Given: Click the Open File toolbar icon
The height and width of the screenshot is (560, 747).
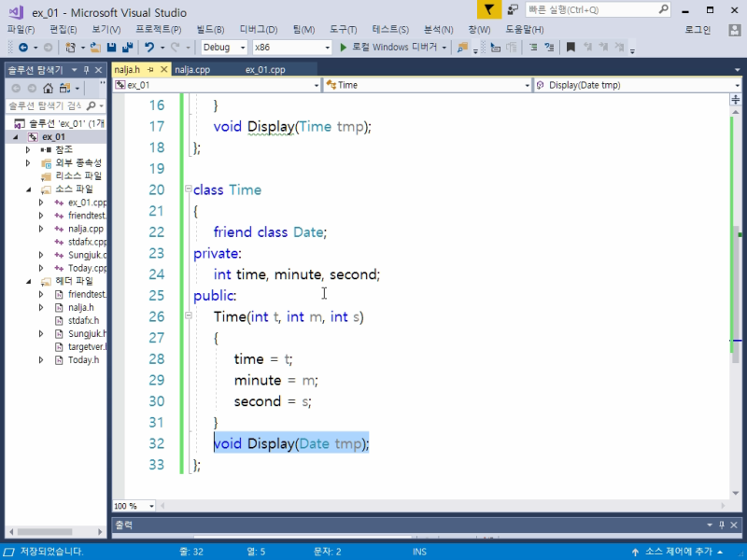Looking at the screenshot, I should coord(95,48).
